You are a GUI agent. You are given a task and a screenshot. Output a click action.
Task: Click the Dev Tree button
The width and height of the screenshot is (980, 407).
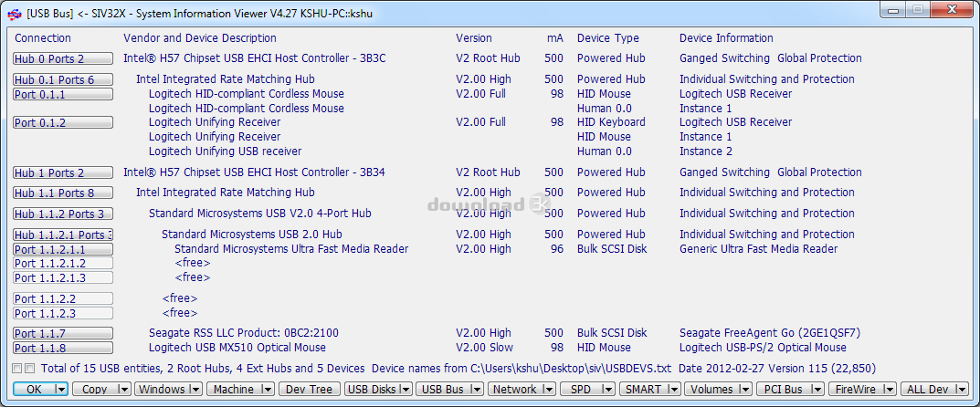(310, 389)
